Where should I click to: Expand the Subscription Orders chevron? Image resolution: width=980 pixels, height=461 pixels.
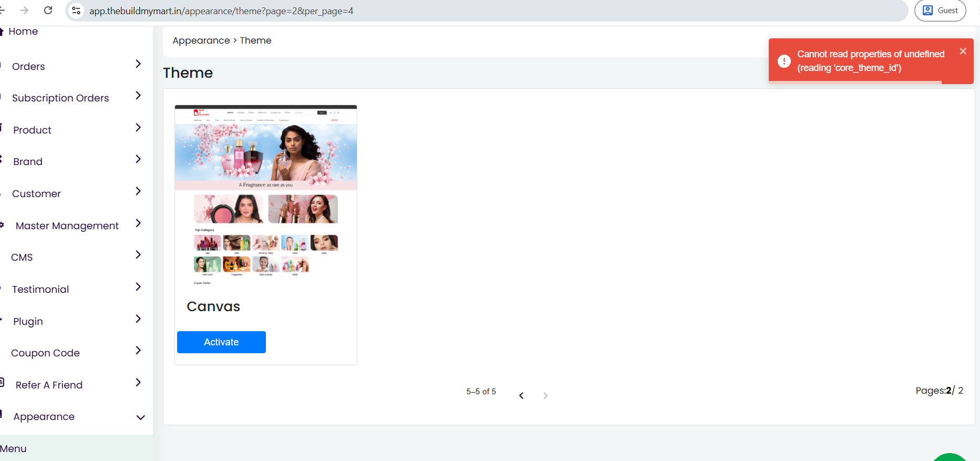pyautogui.click(x=138, y=96)
